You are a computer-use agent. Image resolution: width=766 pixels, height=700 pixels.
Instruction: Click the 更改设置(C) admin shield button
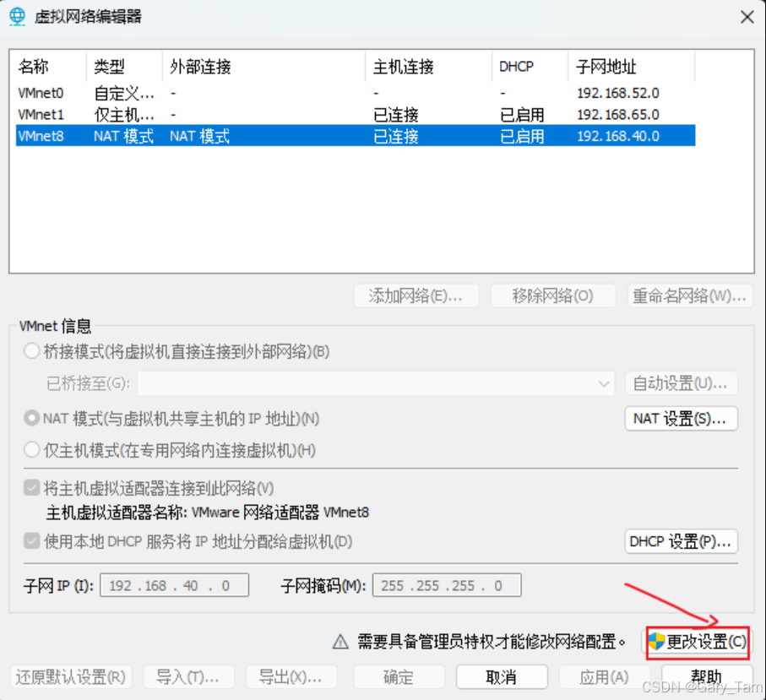click(697, 642)
